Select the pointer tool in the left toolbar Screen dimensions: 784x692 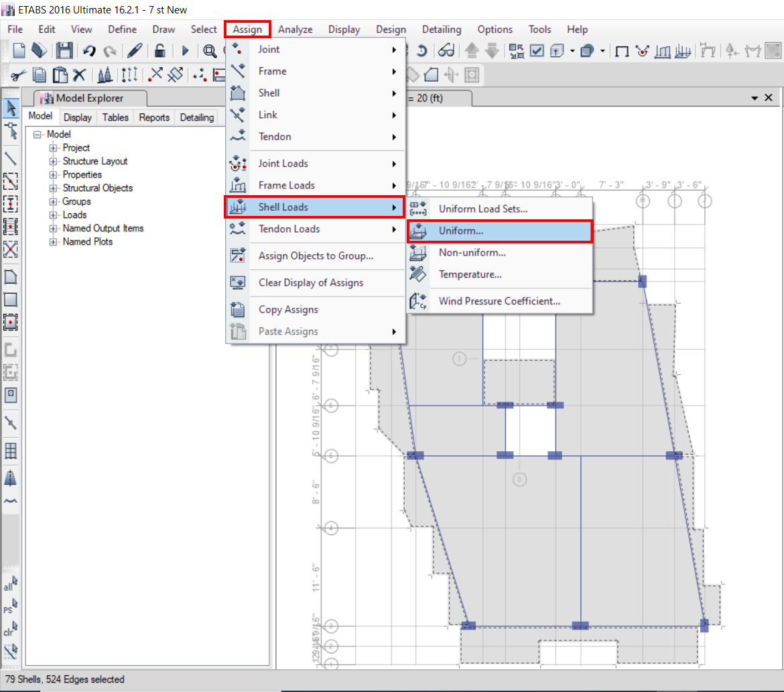pos(11,107)
